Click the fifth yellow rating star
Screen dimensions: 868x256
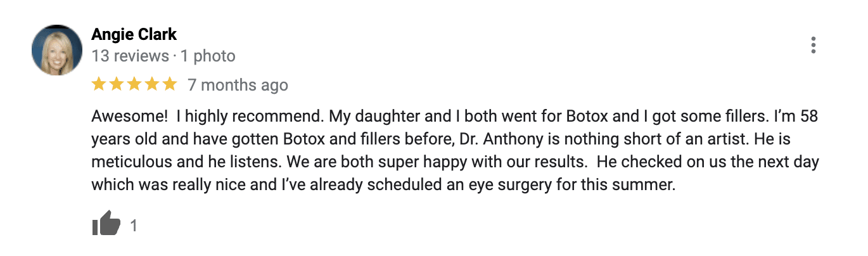tap(169, 84)
